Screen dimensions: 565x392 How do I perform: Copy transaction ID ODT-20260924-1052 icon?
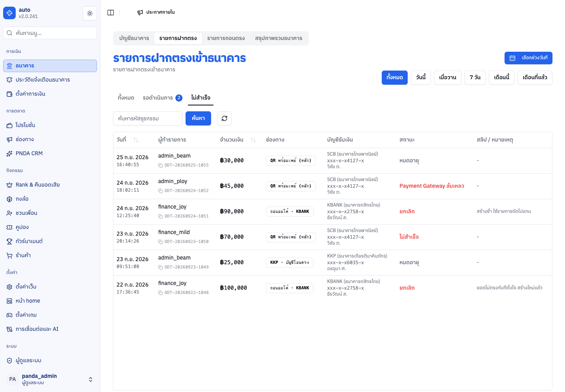[x=160, y=191]
